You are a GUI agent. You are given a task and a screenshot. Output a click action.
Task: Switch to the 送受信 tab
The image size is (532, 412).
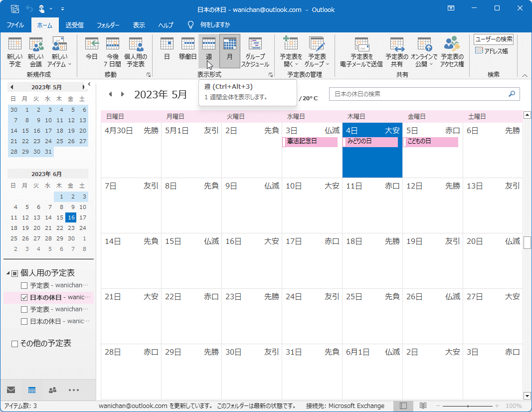[x=75, y=25]
